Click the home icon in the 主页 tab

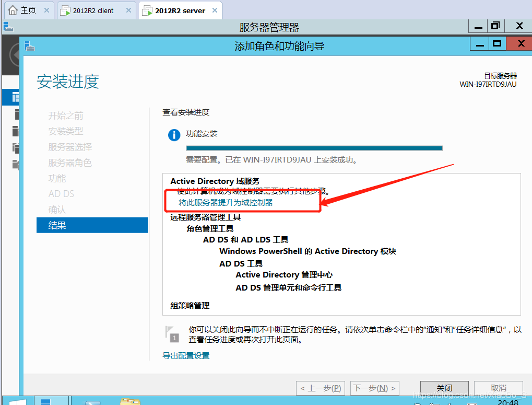[13, 10]
